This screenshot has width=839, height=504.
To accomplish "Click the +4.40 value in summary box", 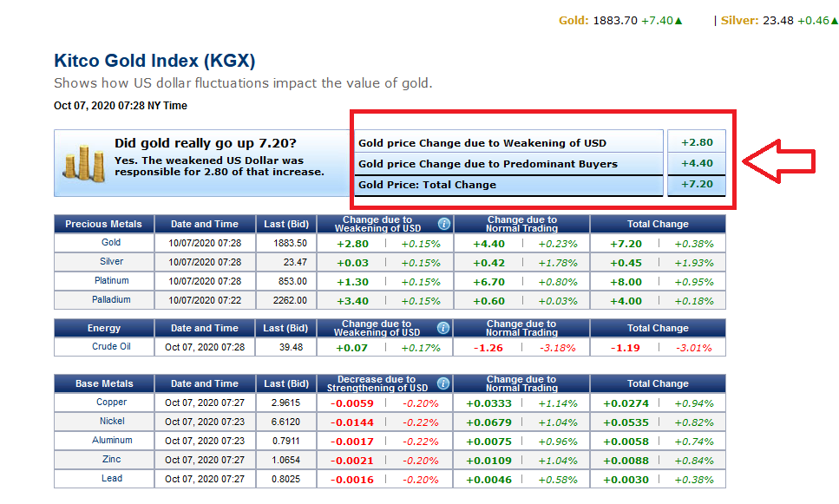I will 697,164.
